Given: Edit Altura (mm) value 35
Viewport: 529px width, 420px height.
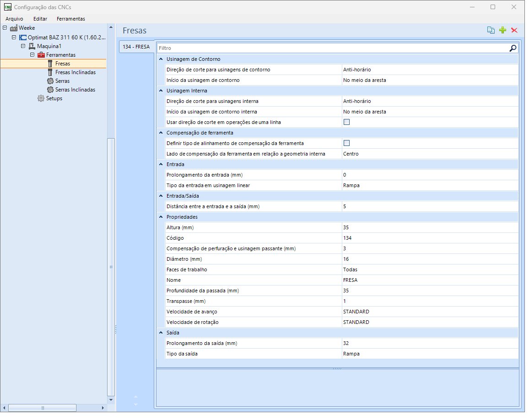Looking at the screenshot, I should tap(430, 228).
